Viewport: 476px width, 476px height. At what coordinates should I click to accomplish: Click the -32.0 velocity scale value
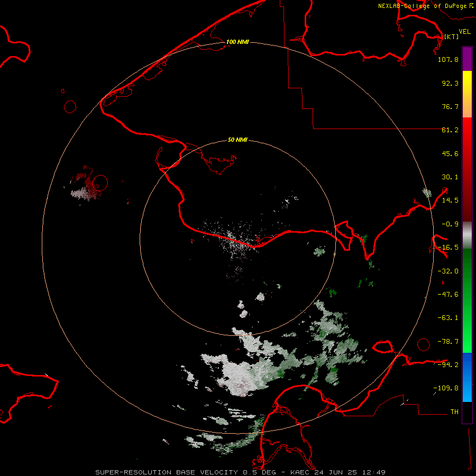coord(448,271)
